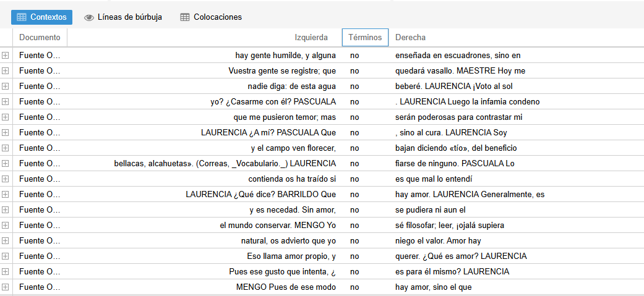Expand row 'MENGO Pues de ese modo'
The height and width of the screenshot is (296, 644).
5,287
